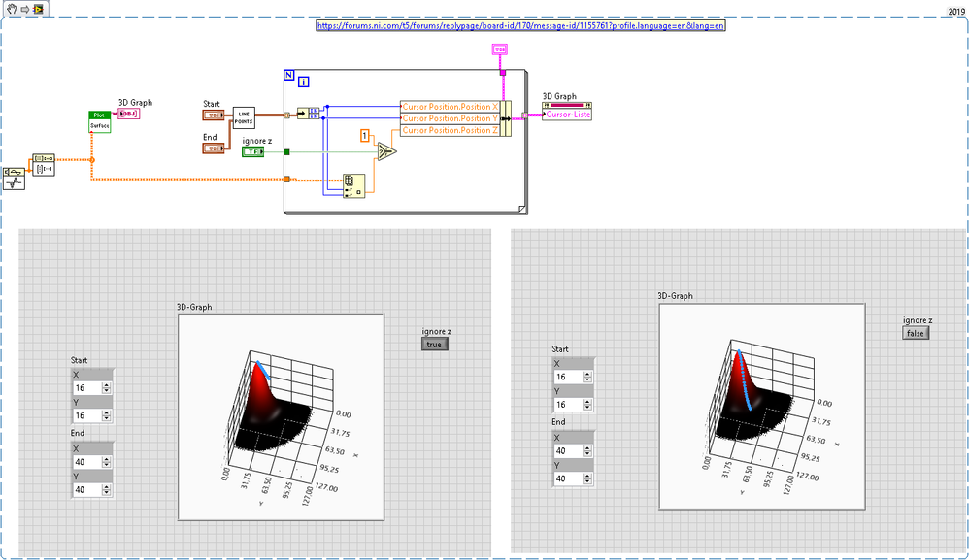Click Start X stepper in the ignore-z-true panel
This screenshot has height=560, width=969.
(106, 388)
